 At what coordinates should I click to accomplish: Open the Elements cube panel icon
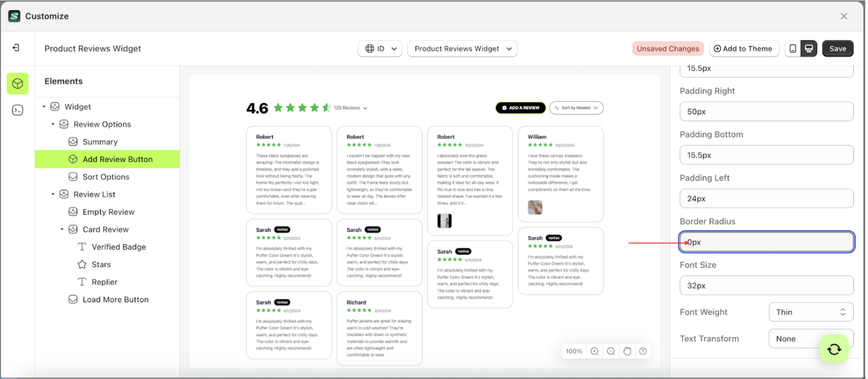click(18, 84)
